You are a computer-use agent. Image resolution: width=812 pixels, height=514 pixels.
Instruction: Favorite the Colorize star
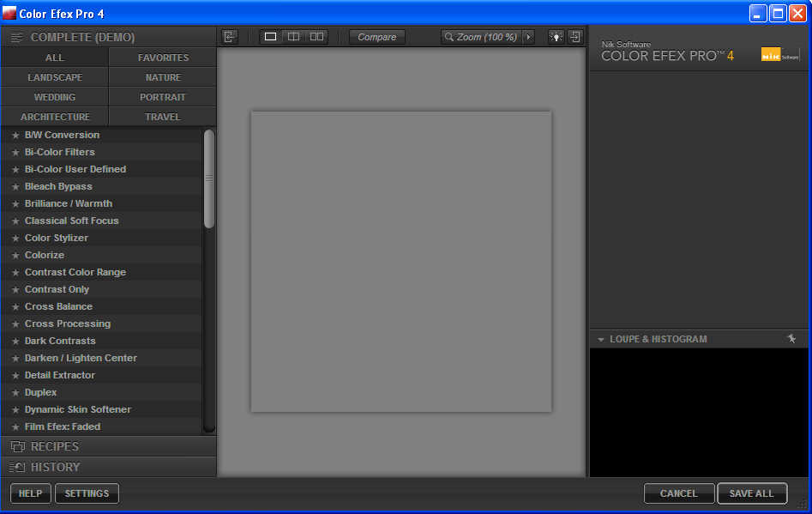[15, 256]
